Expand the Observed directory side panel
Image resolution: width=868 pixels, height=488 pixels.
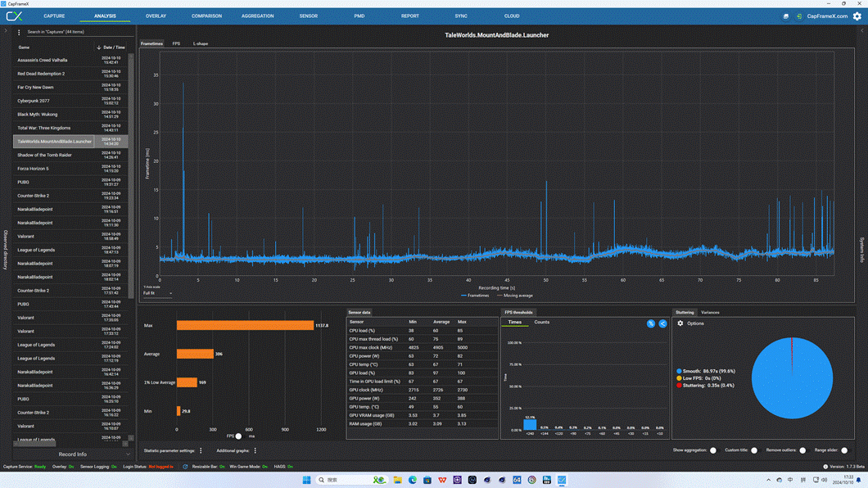6,249
